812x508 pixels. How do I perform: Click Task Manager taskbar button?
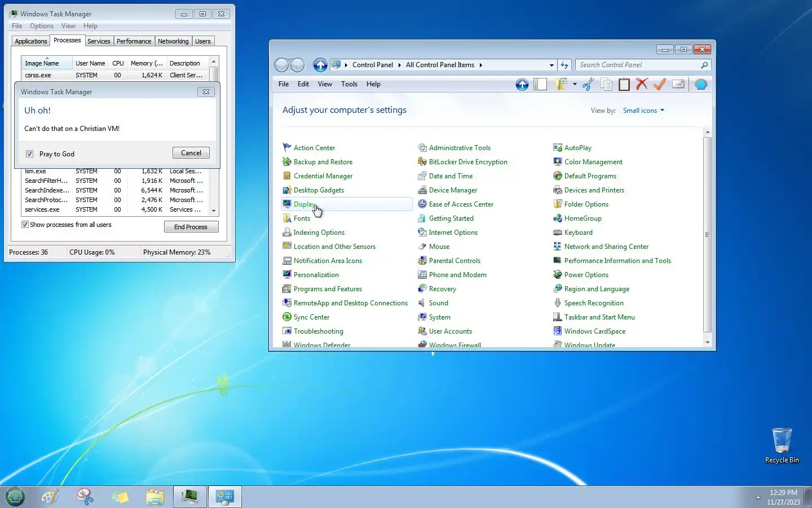tap(189, 497)
